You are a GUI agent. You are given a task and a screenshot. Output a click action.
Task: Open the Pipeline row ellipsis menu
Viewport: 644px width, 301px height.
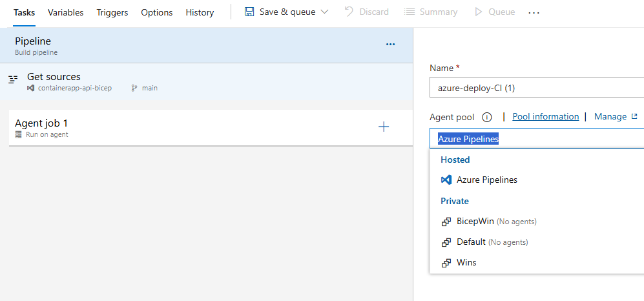(x=390, y=45)
